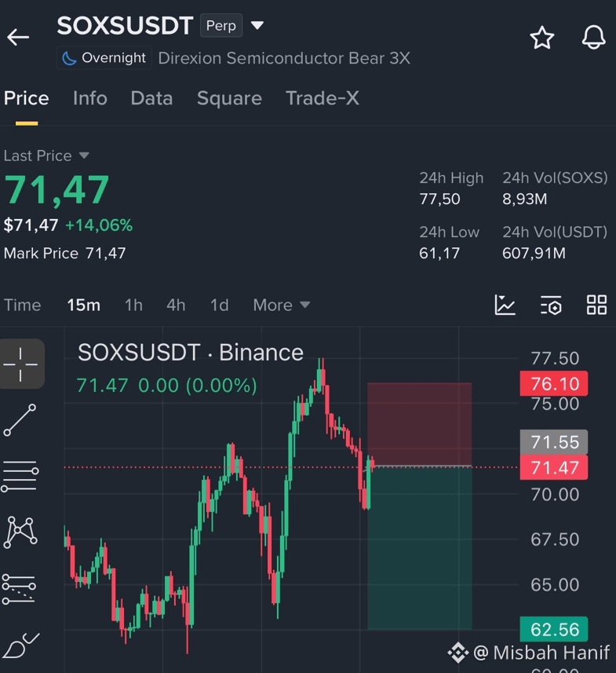Add SOXSUSDT to favorites with star icon
The image size is (616, 673).
541,38
